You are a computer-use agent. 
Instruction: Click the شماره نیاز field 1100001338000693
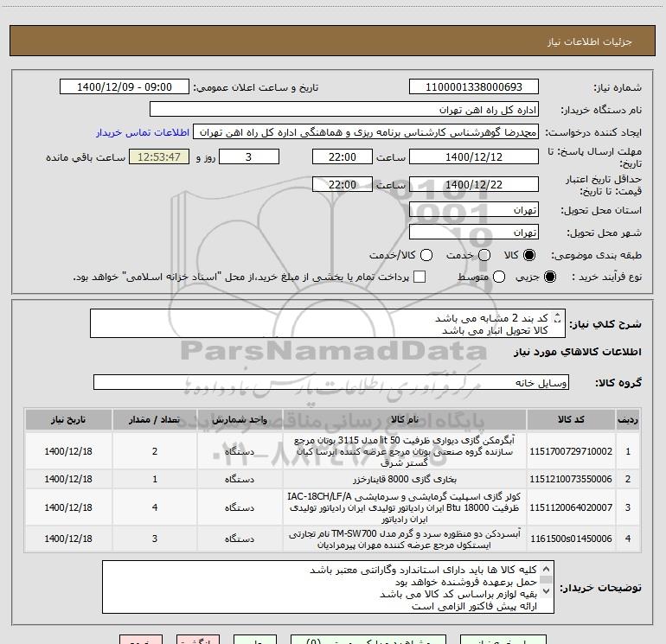point(474,86)
